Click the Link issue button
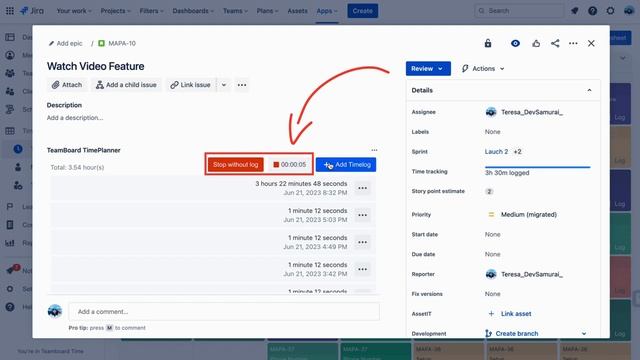Image resolution: width=640 pixels, height=360 pixels. (191, 85)
